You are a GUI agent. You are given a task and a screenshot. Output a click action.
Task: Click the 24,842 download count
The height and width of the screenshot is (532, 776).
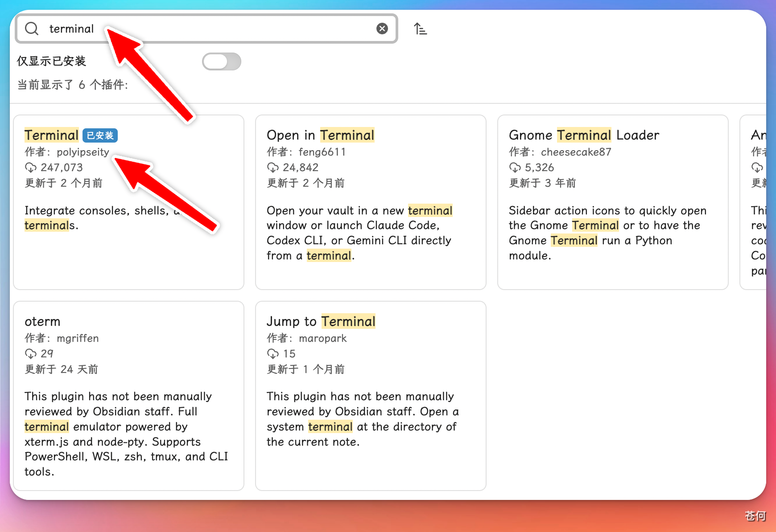[x=301, y=168]
